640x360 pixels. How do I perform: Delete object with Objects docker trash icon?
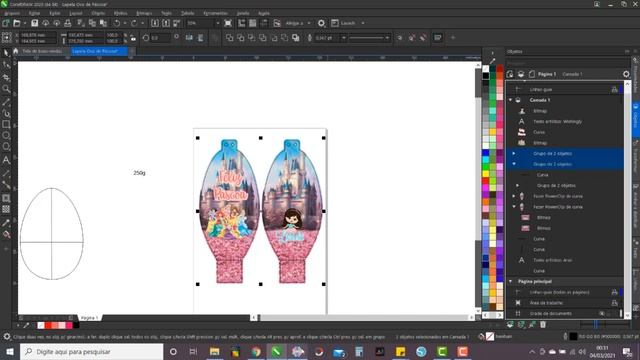[543, 324]
